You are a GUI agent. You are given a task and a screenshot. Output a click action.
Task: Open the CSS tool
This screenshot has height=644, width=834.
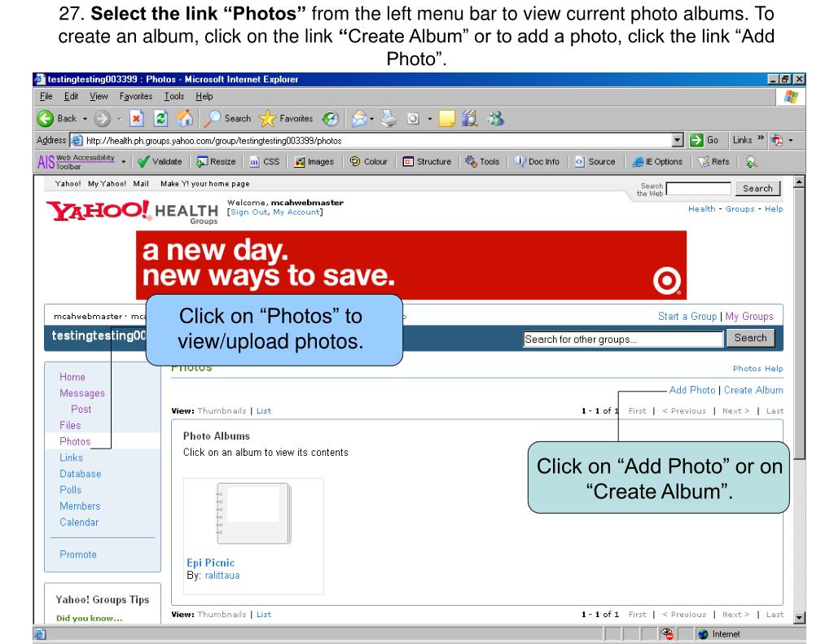[x=265, y=162]
